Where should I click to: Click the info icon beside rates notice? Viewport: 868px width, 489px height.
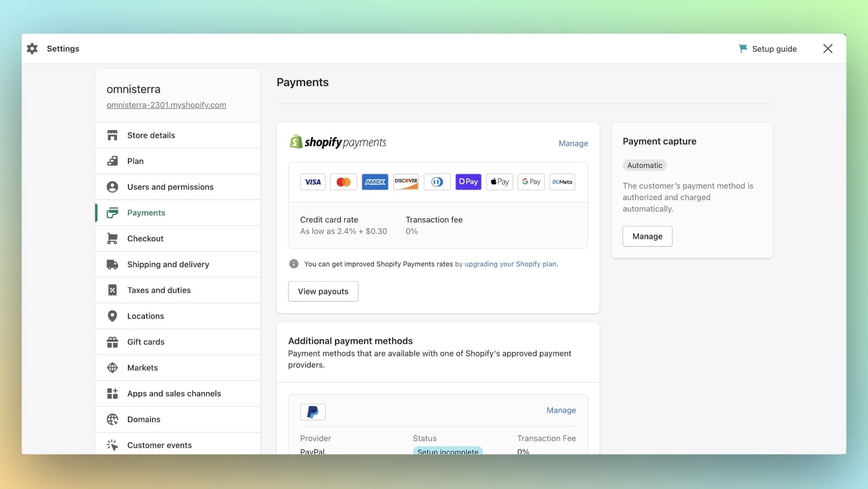coord(294,264)
